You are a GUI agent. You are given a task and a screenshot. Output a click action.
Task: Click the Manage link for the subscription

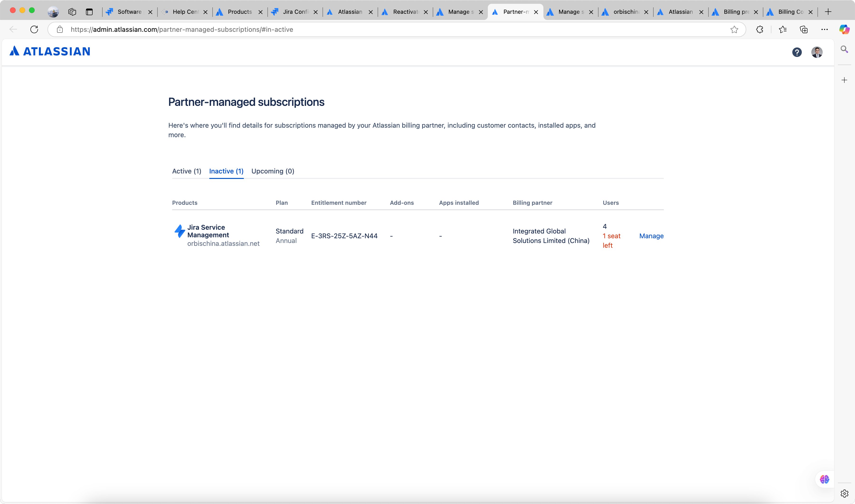click(651, 236)
